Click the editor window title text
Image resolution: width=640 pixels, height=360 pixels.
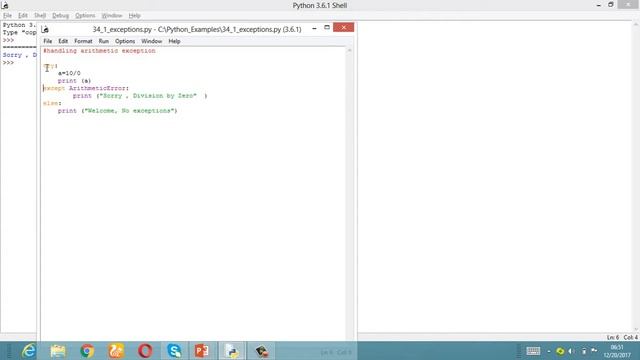[x=197, y=29]
